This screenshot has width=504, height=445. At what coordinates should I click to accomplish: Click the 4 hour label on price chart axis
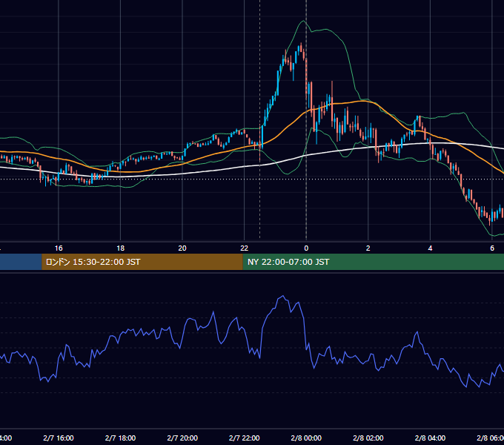[x=430, y=248]
